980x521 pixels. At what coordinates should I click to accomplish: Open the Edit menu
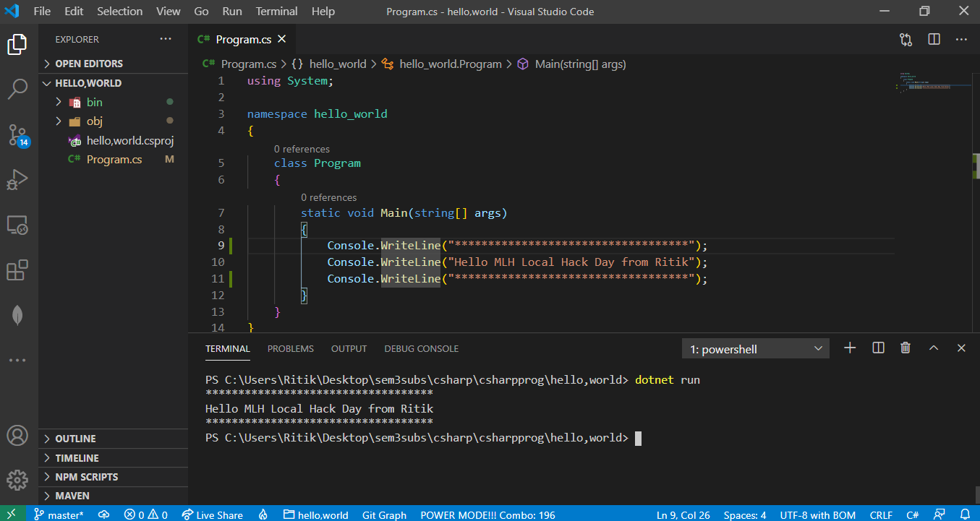(74, 12)
